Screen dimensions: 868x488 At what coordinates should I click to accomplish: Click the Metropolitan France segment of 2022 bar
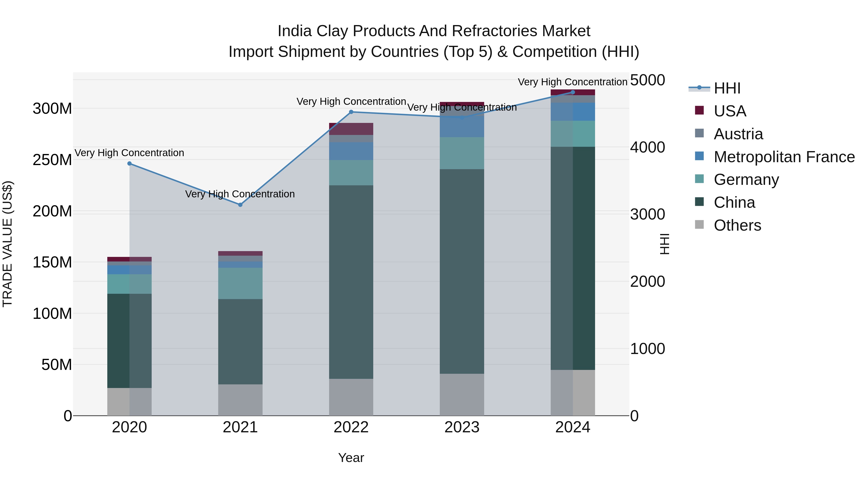(351, 151)
